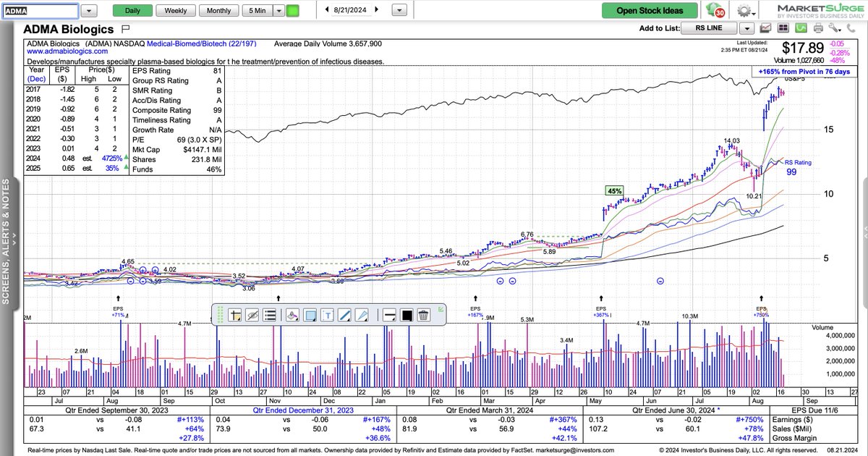The height and width of the screenshot is (456, 868).
Task: Expand the RS LINE list dropdown
Action: coord(747,28)
